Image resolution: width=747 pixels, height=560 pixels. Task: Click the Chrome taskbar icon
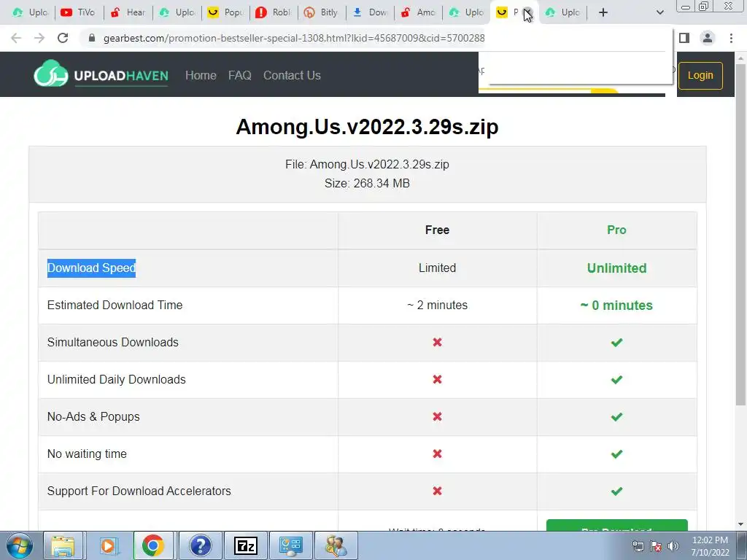[153, 545]
